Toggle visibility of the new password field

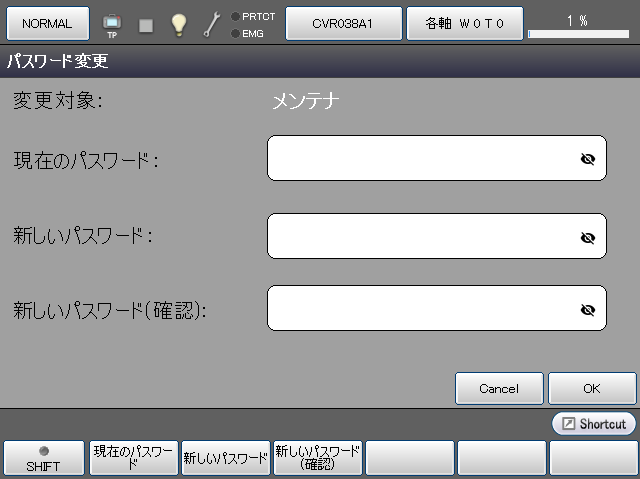588,237
